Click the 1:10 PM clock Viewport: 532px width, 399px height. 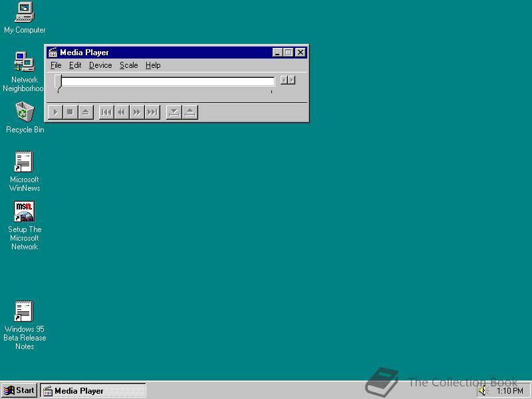(509, 391)
